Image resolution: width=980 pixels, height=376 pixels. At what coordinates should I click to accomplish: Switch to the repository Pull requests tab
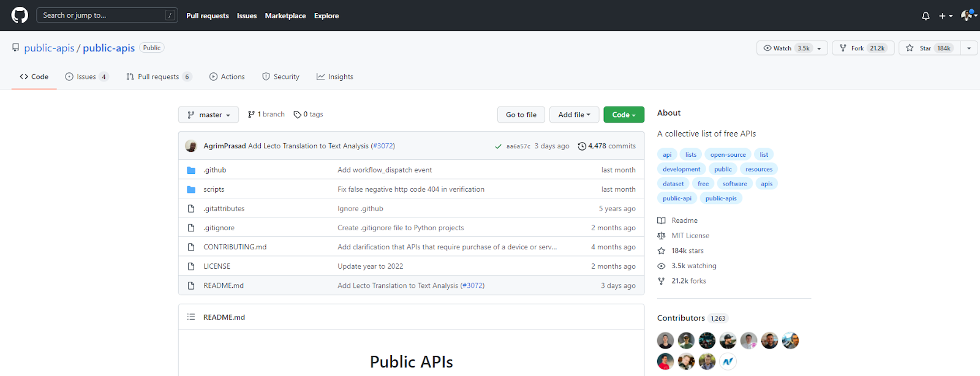[159, 77]
